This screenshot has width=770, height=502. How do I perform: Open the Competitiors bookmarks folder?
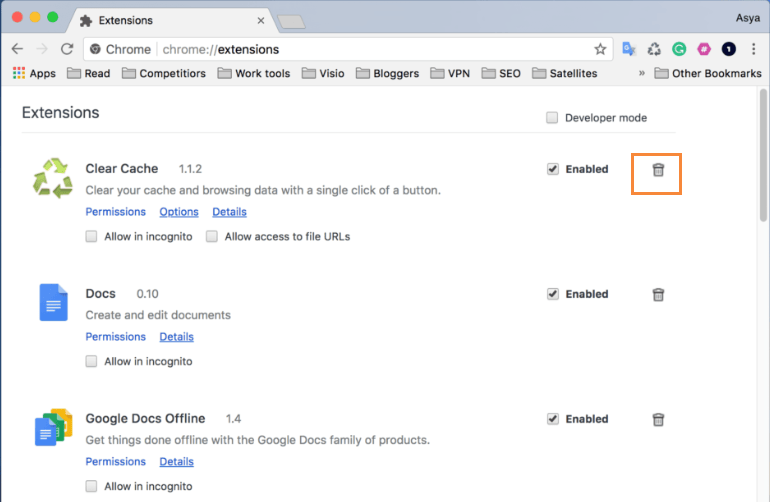point(164,73)
